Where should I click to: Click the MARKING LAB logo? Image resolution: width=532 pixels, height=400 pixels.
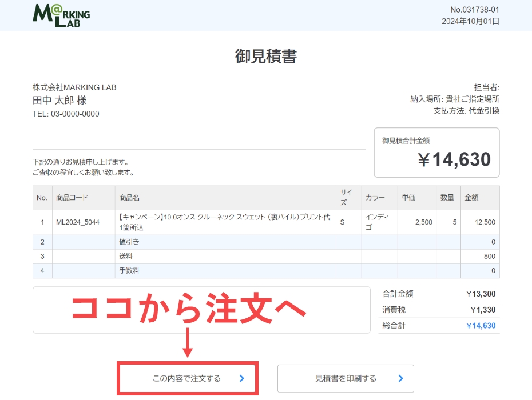pos(60,15)
